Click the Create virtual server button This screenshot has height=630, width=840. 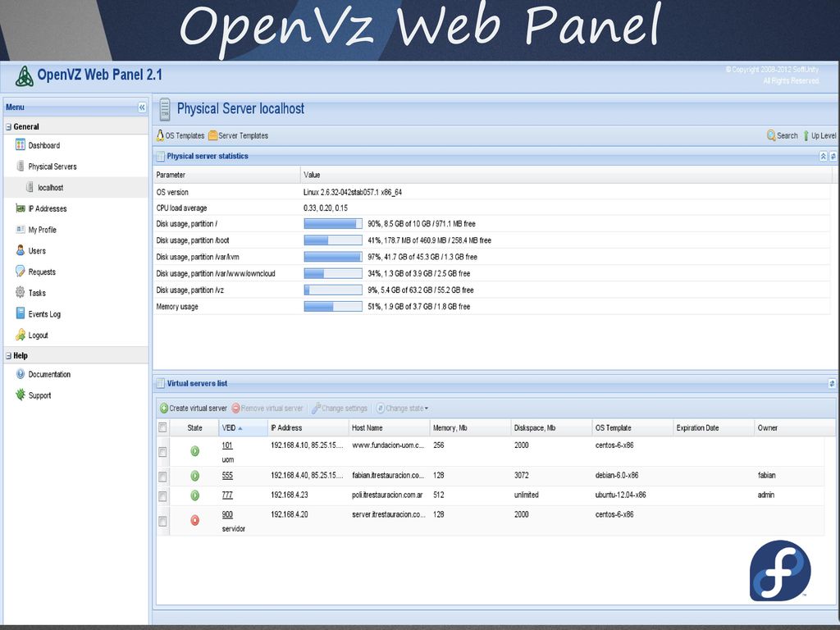tap(194, 409)
